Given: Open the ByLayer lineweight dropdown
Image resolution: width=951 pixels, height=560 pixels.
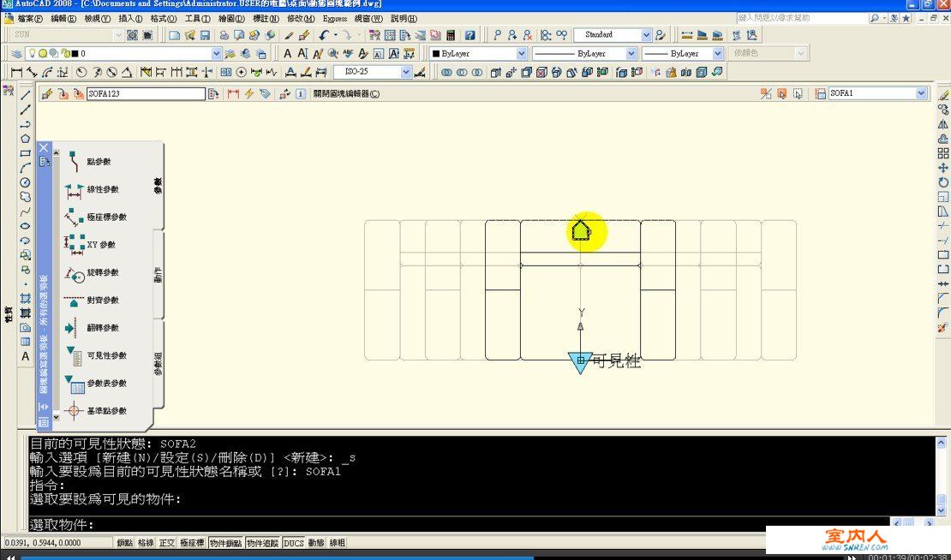Looking at the screenshot, I should (718, 53).
